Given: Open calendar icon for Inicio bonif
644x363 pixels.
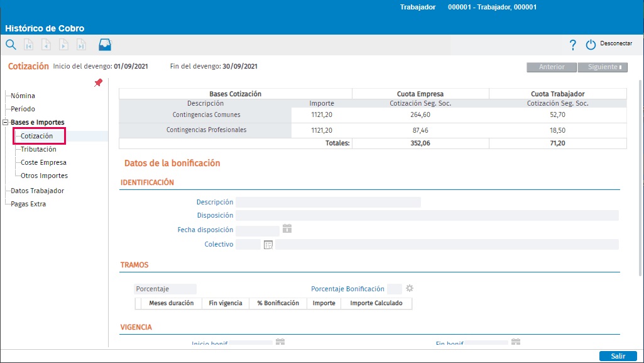Looking at the screenshot, I should click(x=280, y=342).
